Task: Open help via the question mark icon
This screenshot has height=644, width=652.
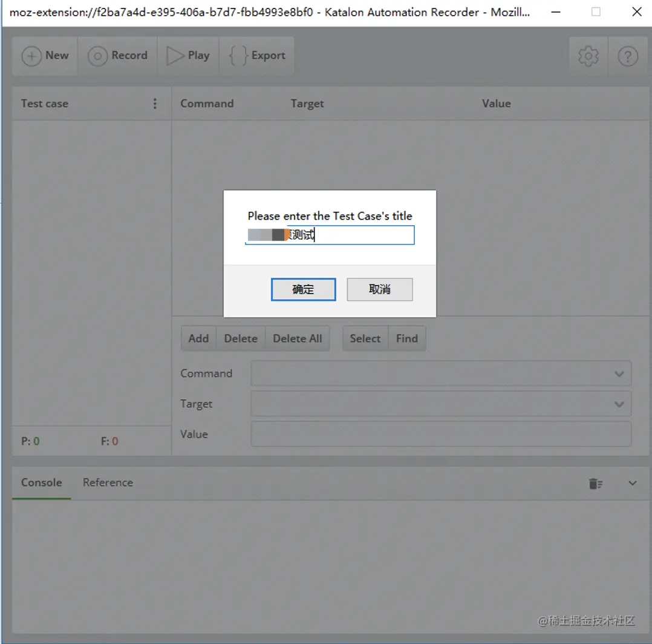Action: [x=627, y=56]
